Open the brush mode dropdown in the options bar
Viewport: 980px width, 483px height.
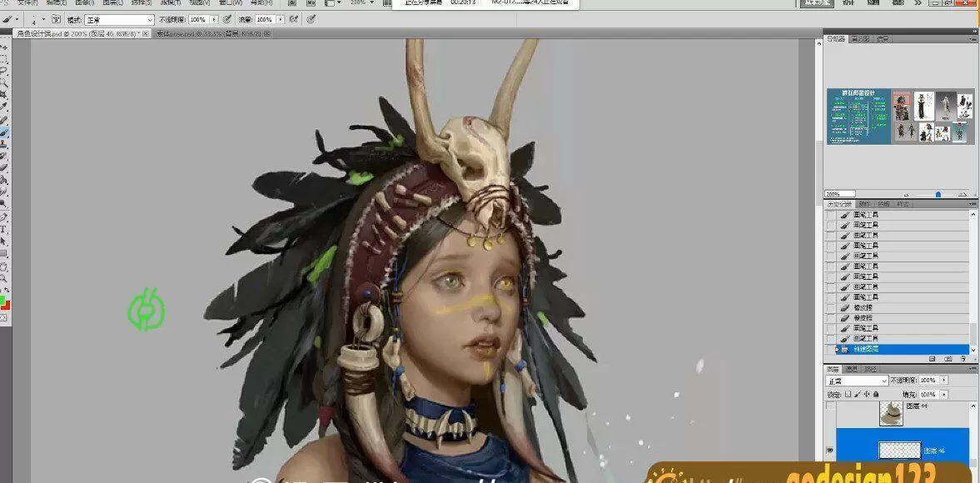(119, 18)
